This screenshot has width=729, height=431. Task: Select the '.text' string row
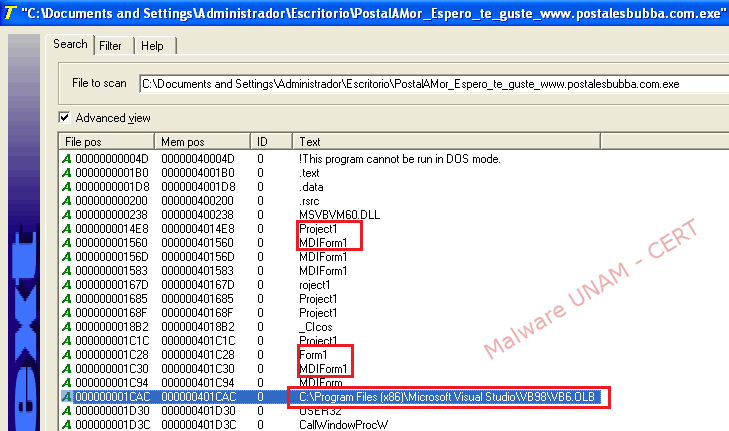[x=309, y=173]
